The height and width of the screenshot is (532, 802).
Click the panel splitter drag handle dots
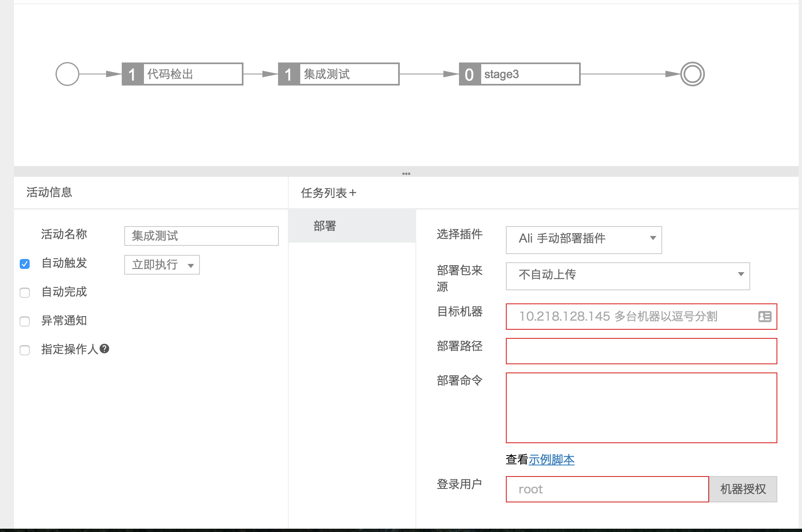tap(406, 173)
